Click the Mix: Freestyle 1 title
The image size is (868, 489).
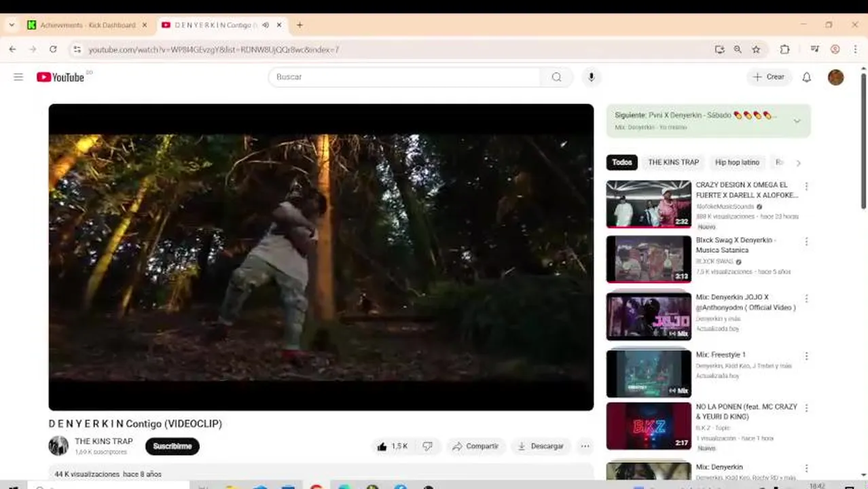(x=721, y=355)
